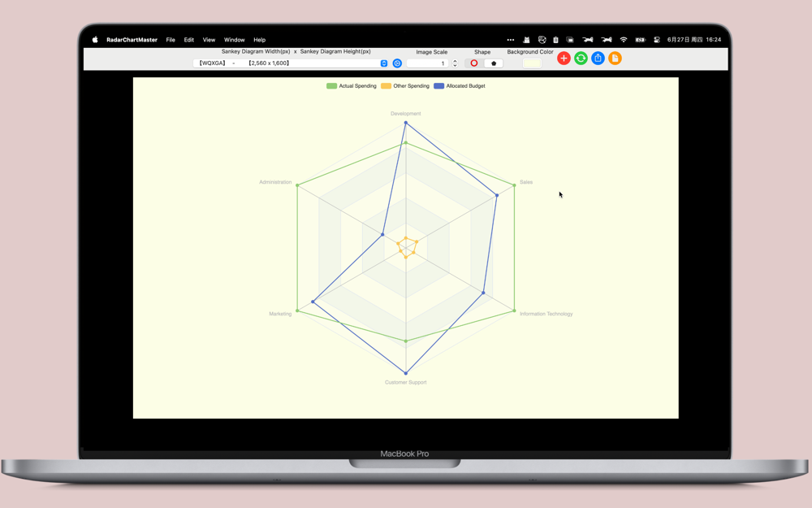Click the screen mirroring icon in menu bar
Viewport: 812px width, 508px height.
[x=570, y=40]
